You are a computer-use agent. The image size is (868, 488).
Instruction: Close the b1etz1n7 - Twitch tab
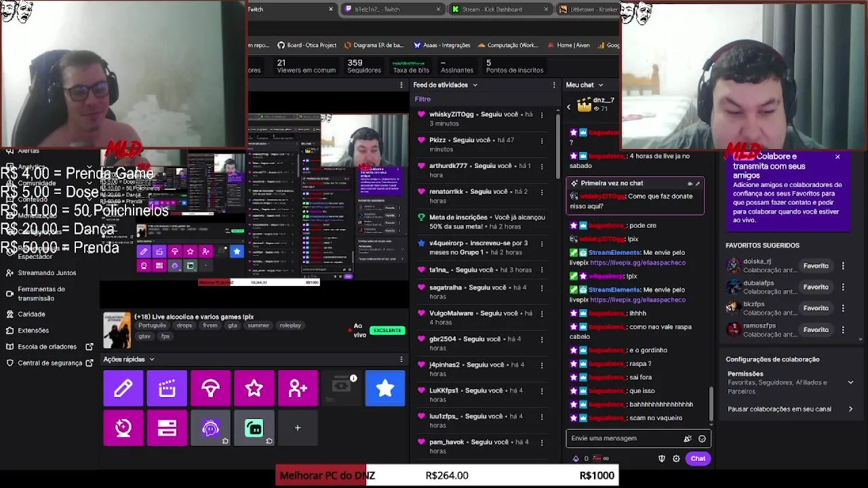pyautogui.click(x=438, y=9)
